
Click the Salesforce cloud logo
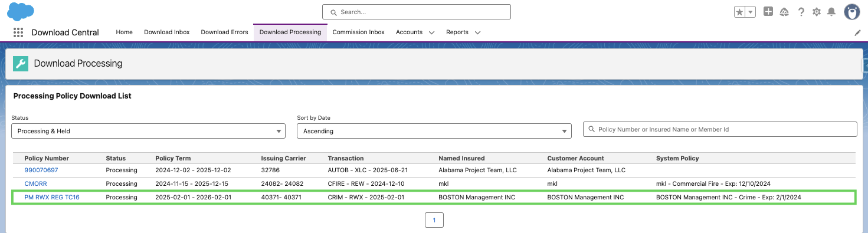21,11
